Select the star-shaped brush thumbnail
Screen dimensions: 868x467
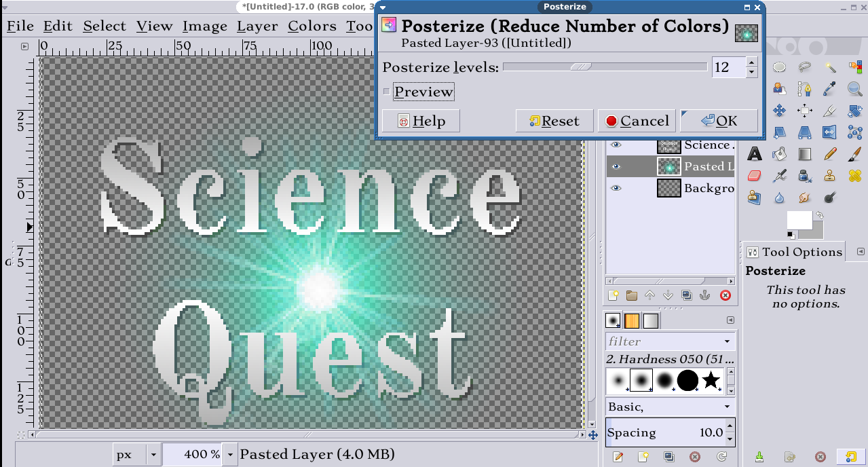[711, 381]
